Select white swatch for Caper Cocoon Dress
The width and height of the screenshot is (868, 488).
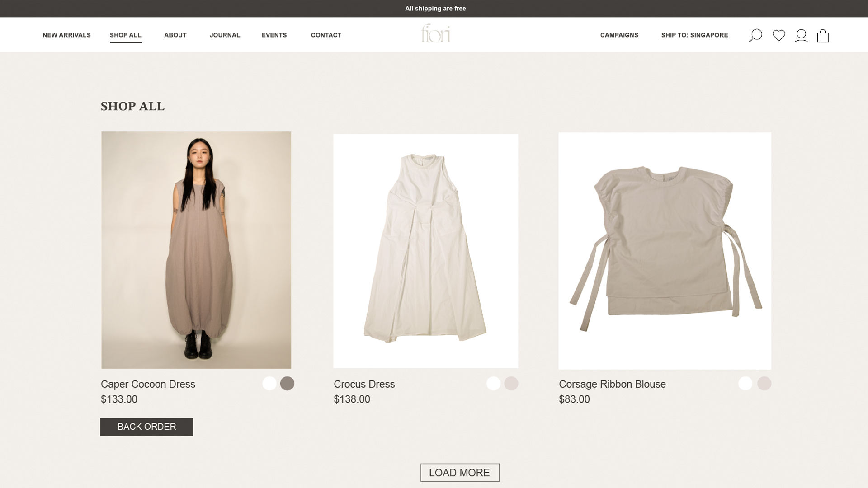point(269,384)
